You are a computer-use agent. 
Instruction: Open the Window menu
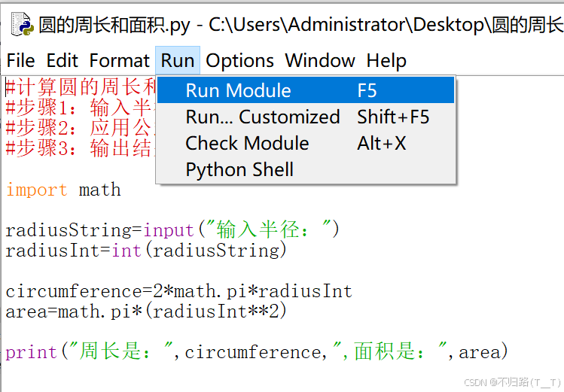(320, 60)
